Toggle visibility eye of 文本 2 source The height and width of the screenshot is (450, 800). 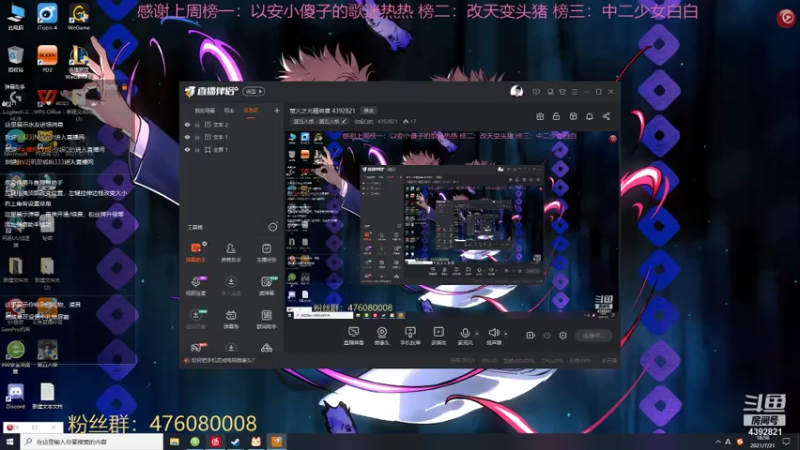click(187, 124)
